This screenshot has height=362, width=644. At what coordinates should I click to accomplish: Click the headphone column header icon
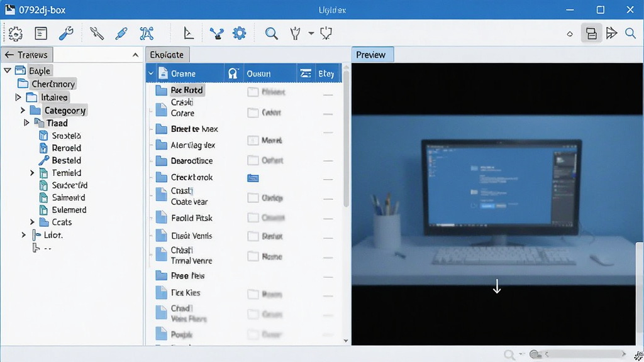point(233,74)
